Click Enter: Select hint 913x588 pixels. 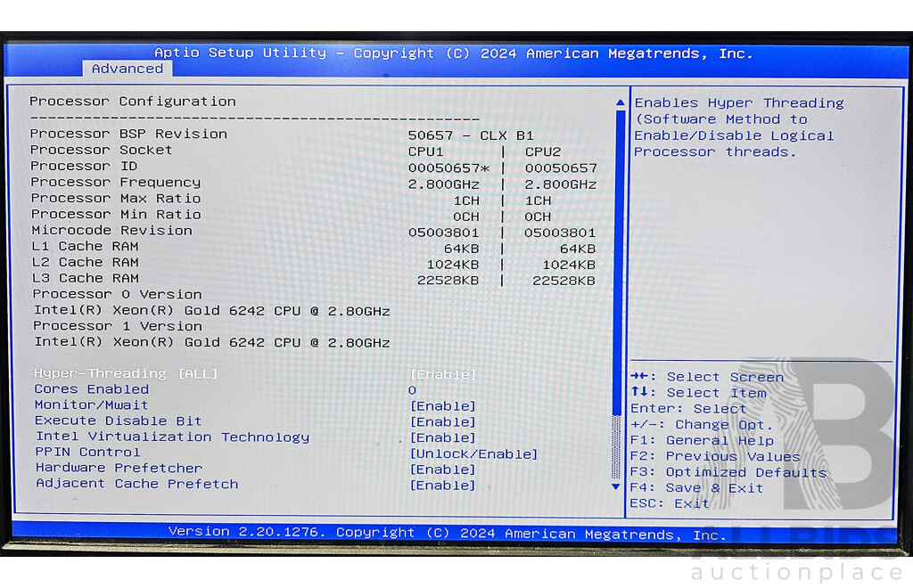coord(688,409)
